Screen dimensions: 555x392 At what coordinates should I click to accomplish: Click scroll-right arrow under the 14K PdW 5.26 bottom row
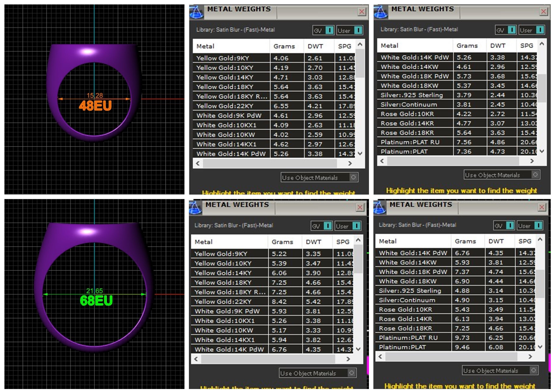[350, 163]
